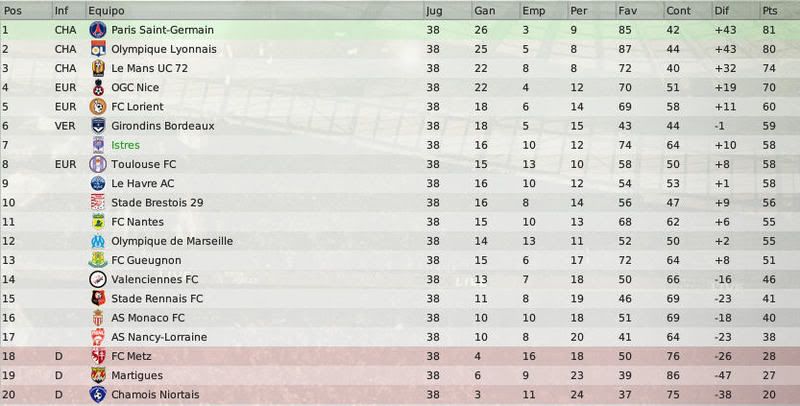Select the Martigues row in relegation zone
Screen dimensions: 800x406
pyautogui.click(x=400, y=375)
